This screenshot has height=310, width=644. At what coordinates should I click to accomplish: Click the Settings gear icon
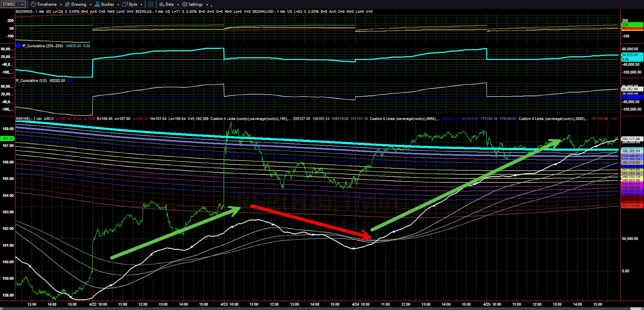[x=185, y=4]
